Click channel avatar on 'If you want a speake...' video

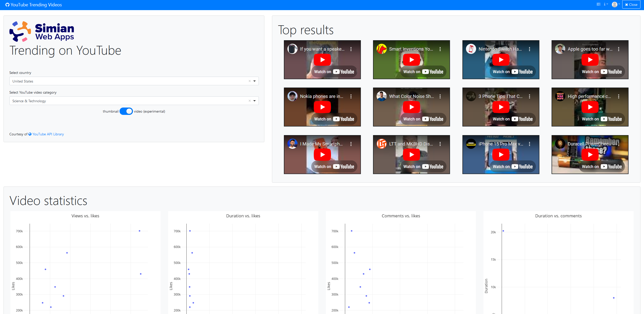[x=292, y=49]
